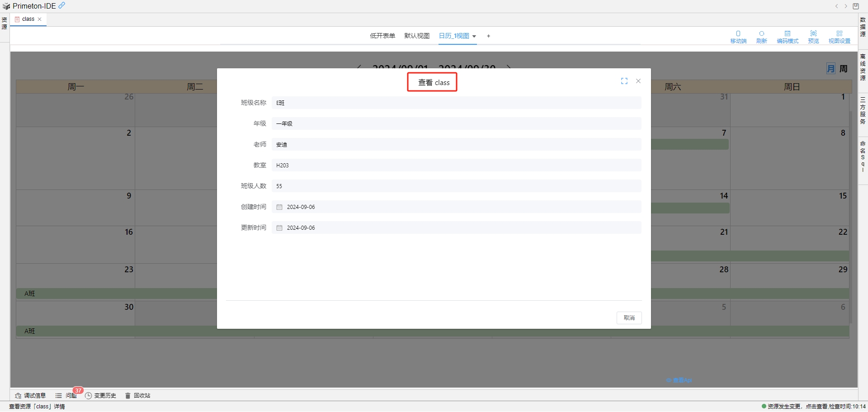
Task: Open the 创建时间 date picker
Action: click(x=279, y=207)
